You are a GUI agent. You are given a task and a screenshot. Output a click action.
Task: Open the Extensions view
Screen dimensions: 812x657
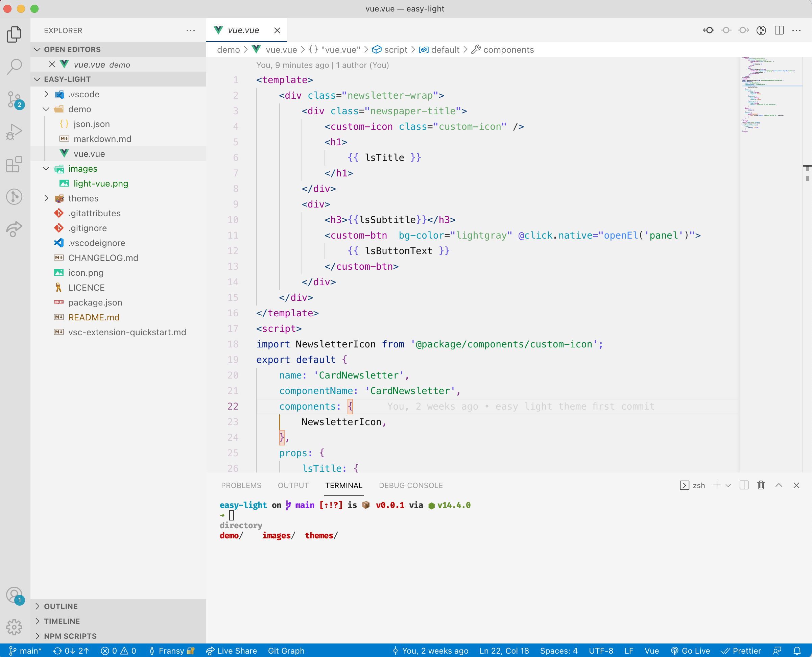pyautogui.click(x=15, y=165)
